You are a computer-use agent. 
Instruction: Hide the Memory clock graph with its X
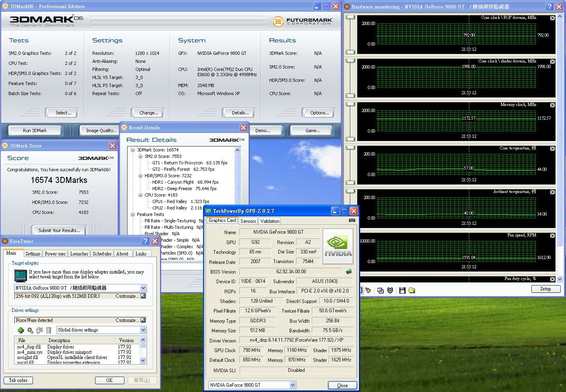click(552, 105)
